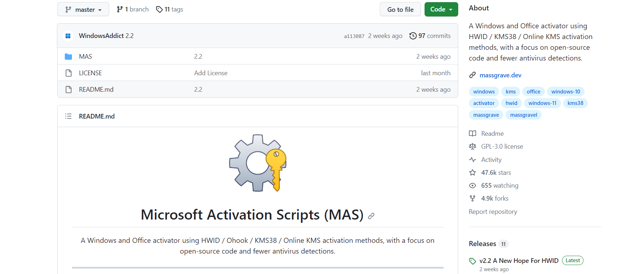Open the v2.2 A New Hope For HWID release
Screen dimensions: 644x274
click(519, 261)
